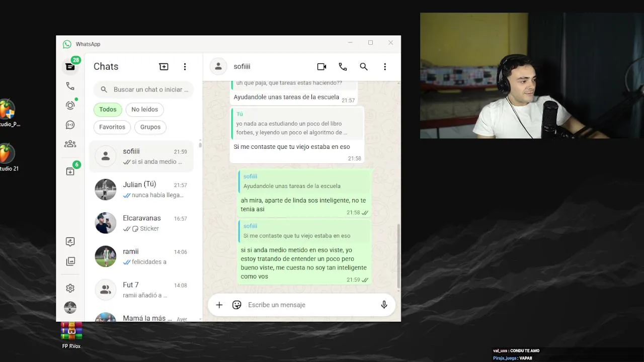
Task: Open the Elcaravanas chat
Action: [x=141, y=223]
